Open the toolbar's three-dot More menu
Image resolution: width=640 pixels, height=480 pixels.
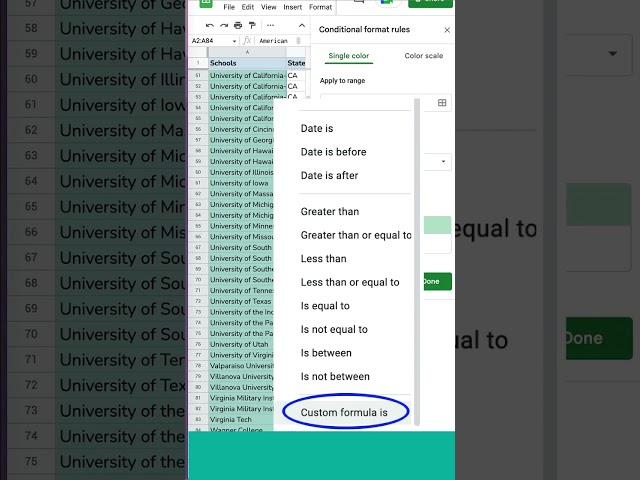point(270,25)
